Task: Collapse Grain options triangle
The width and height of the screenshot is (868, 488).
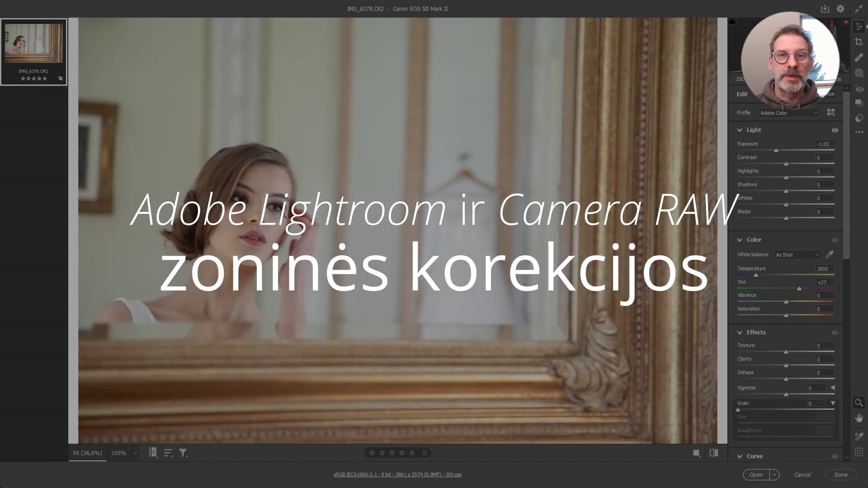Action: click(x=833, y=403)
